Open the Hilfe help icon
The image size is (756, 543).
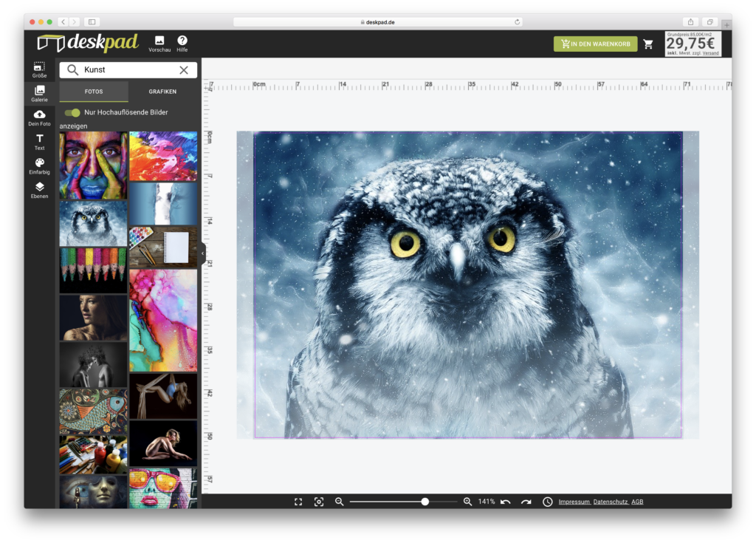pyautogui.click(x=182, y=44)
